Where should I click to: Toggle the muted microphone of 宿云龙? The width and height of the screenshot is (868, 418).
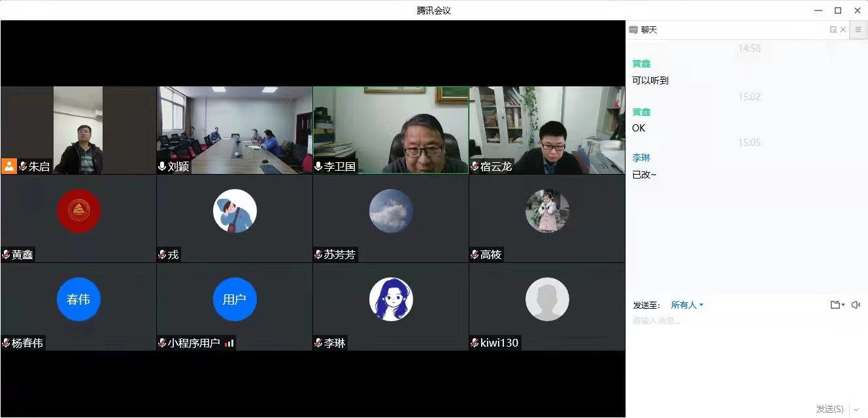[475, 167]
